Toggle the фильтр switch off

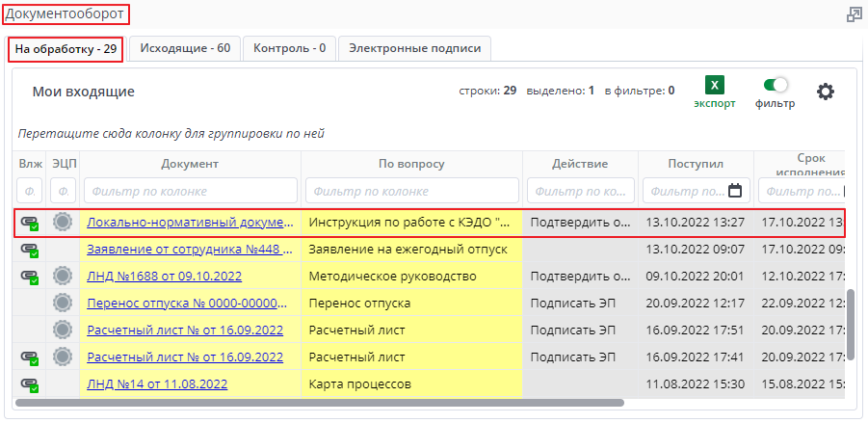[776, 85]
